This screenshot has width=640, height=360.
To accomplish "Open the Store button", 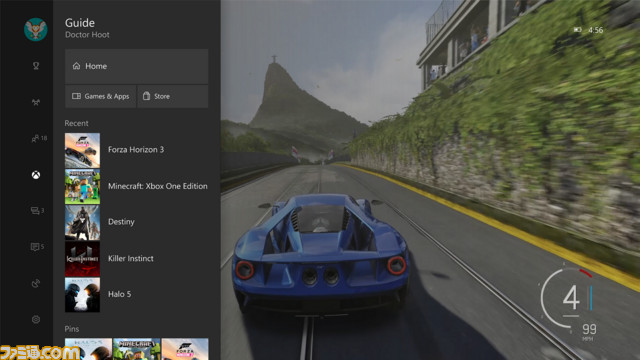I will click(173, 96).
